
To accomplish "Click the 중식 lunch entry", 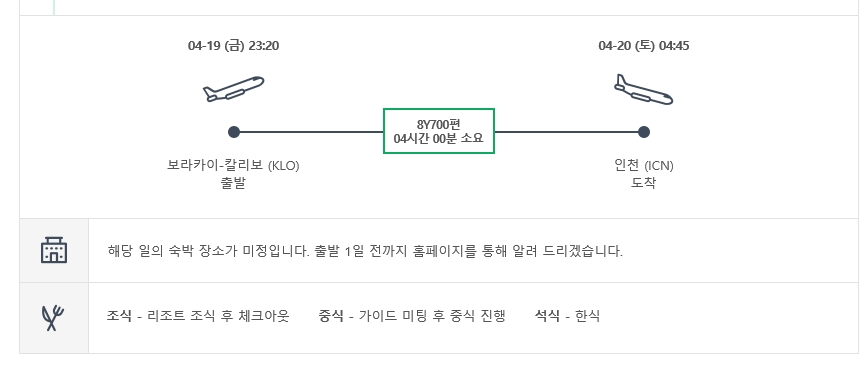I will pyautogui.click(x=412, y=316).
